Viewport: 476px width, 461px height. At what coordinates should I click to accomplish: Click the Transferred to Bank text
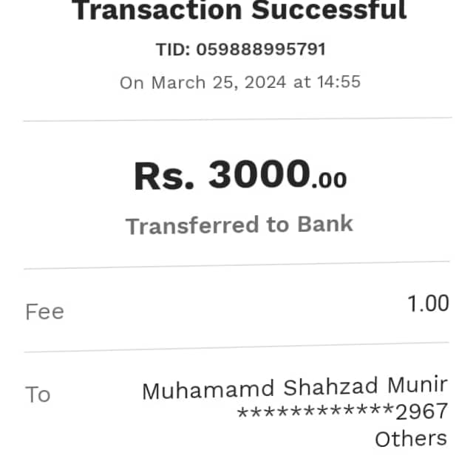click(x=239, y=225)
